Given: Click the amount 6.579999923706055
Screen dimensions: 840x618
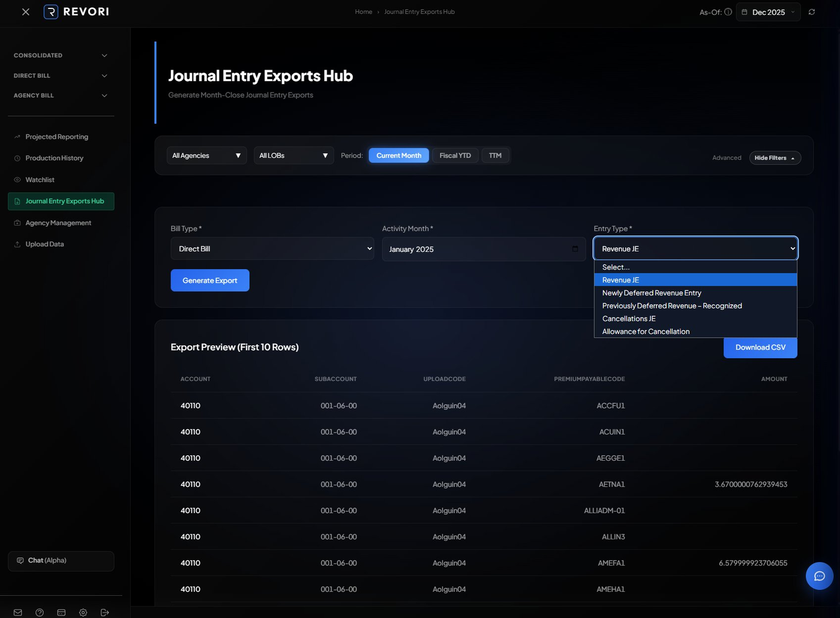Looking at the screenshot, I should (753, 563).
